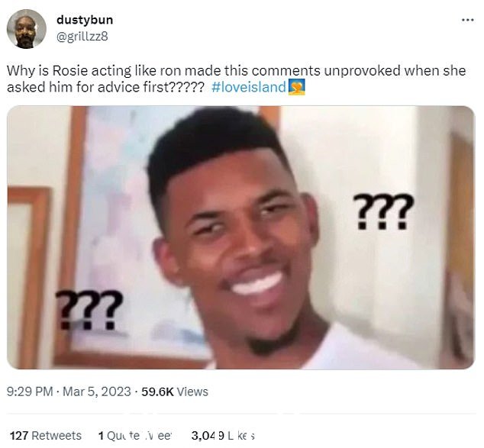The height and width of the screenshot is (448, 484).
Task: Click the Mar 5, 2023 date
Action: tap(97, 392)
